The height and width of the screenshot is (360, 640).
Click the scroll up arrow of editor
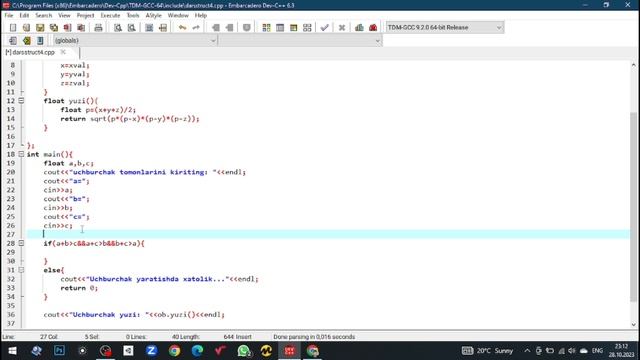[x=633, y=65]
